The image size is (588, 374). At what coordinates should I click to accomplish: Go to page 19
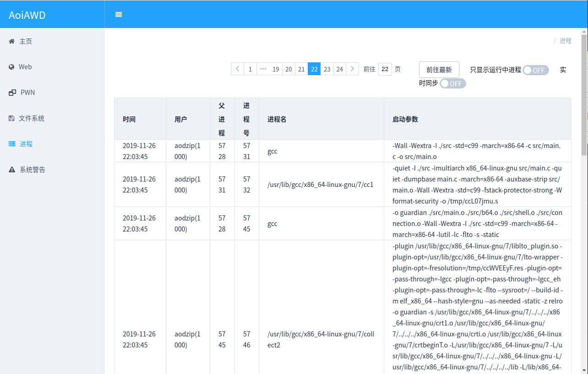[276, 69]
